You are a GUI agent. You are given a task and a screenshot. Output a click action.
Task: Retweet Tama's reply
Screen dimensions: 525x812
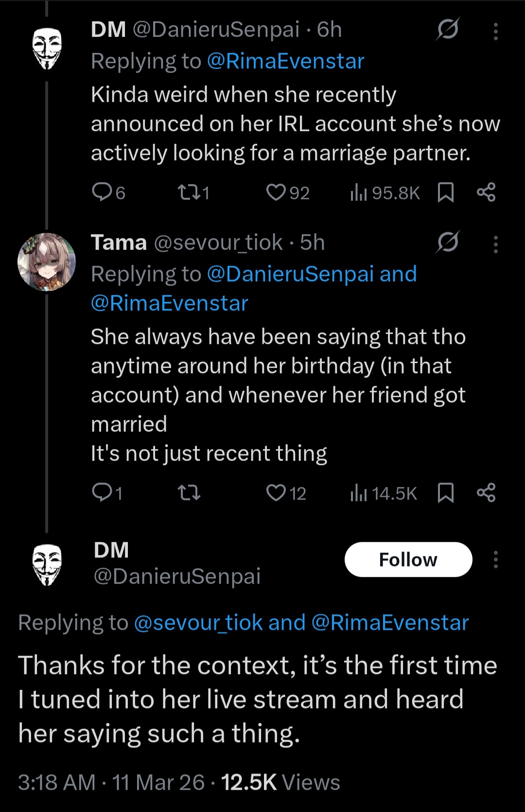click(189, 493)
